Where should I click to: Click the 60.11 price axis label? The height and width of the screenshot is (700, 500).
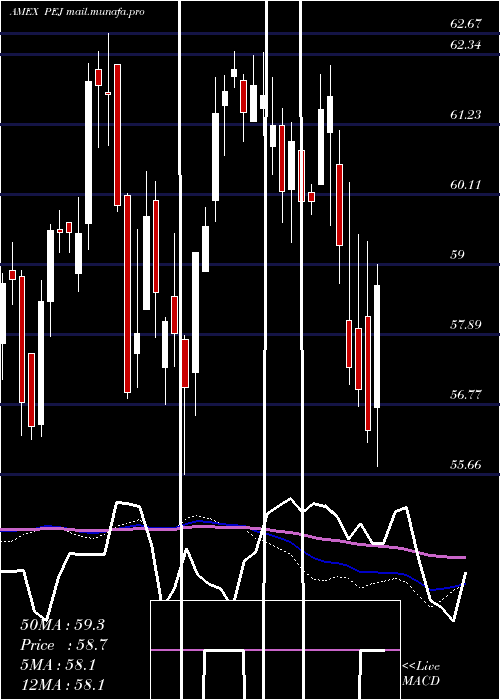(466, 184)
